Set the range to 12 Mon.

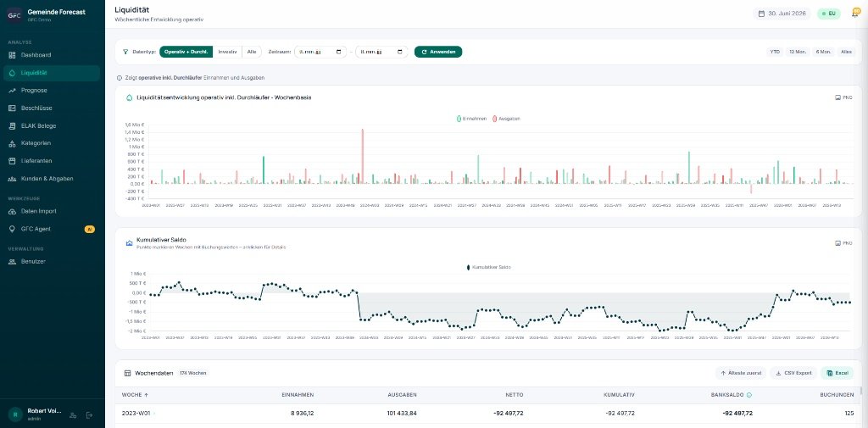(798, 52)
